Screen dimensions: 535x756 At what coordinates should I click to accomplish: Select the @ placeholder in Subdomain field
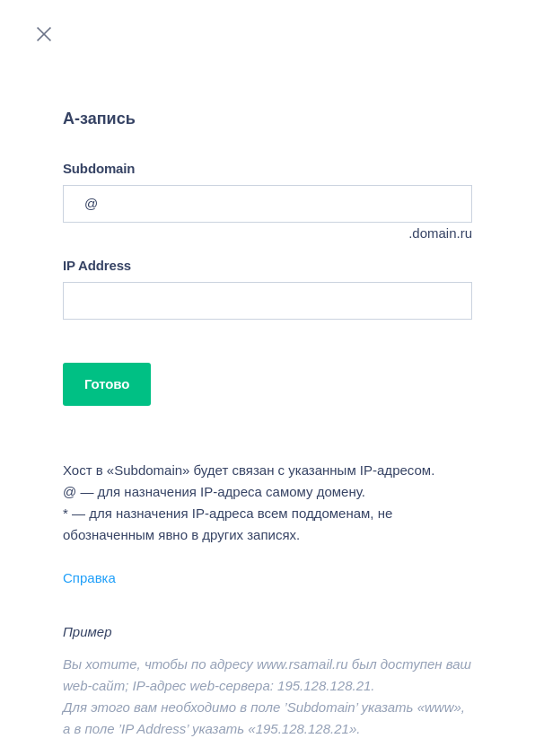91,204
